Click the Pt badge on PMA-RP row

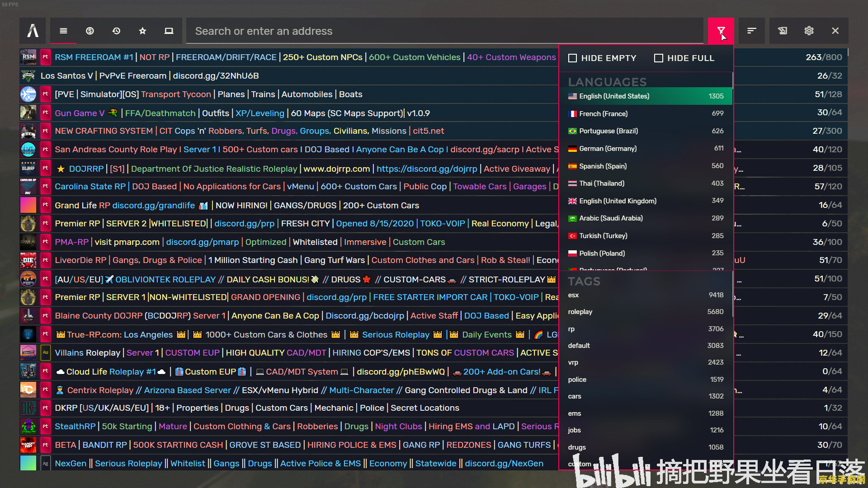pyautogui.click(x=45, y=242)
